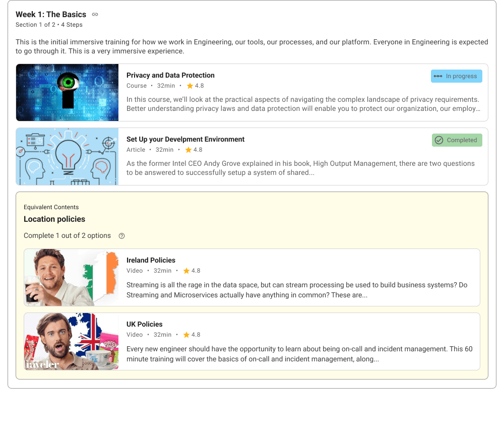The width and height of the screenshot is (504, 439).
Task: Click the Location policies group heading
Action: [54, 219]
